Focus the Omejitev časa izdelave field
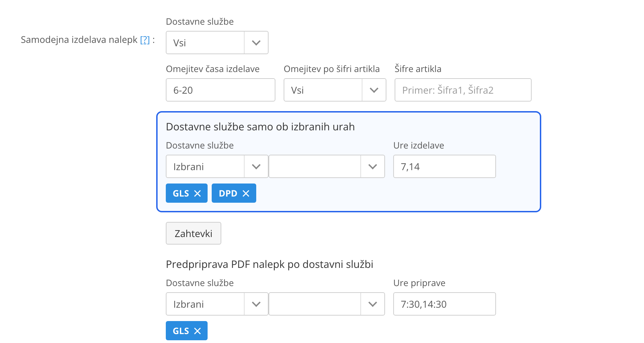Screen dimensions: 644x343 coord(221,90)
